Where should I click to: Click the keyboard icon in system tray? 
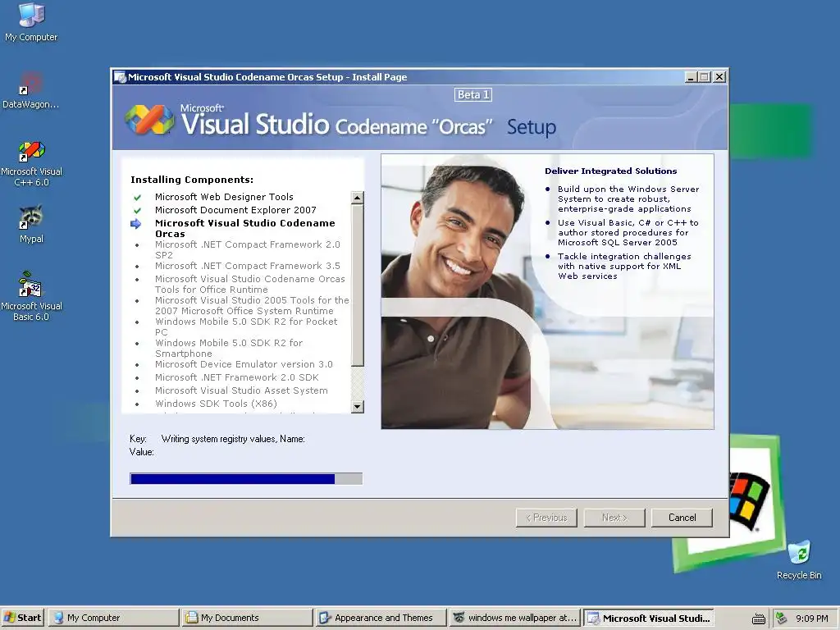coord(759,619)
